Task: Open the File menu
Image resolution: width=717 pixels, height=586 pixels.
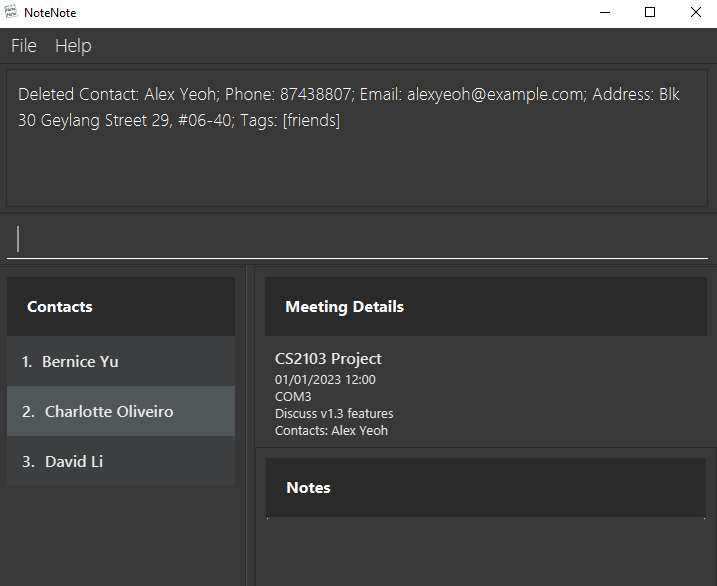Action: (24, 46)
